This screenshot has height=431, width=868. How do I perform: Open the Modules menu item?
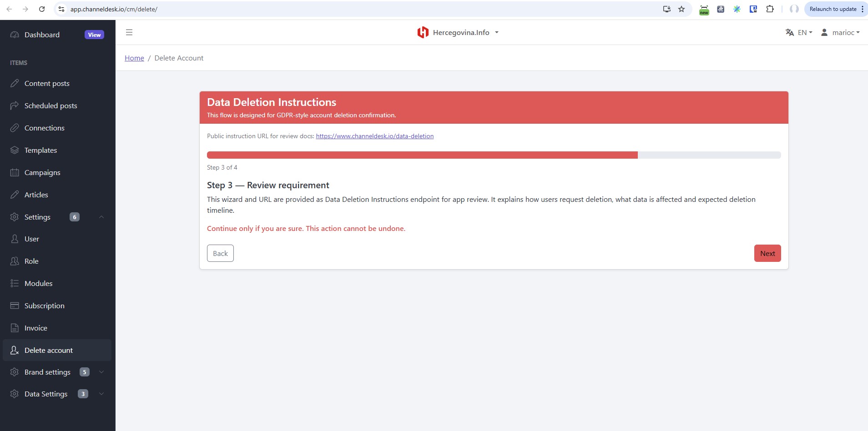point(38,283)
